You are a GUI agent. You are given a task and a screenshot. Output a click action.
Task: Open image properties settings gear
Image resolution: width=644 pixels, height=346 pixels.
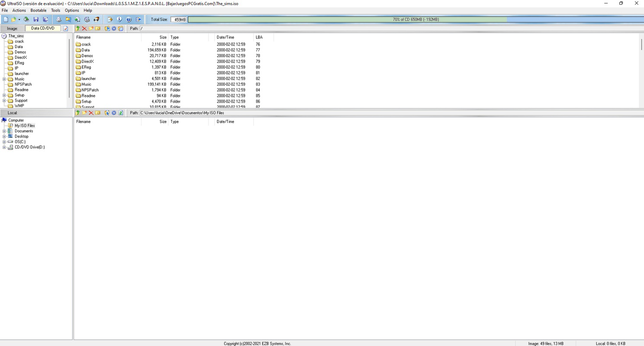pyautogui.click(x=114, y=28)
